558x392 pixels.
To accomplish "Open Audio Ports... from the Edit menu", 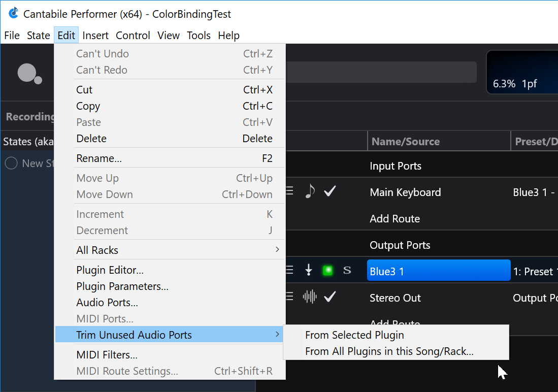I will 170,302.
